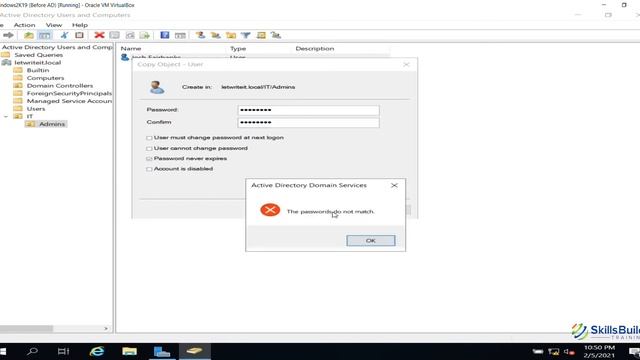Image resolution: width=640 pixels, height=360 pixels.
Task: Click the Properties icon right of Delete
Action: pyautogui.click(x=115, y=36)
